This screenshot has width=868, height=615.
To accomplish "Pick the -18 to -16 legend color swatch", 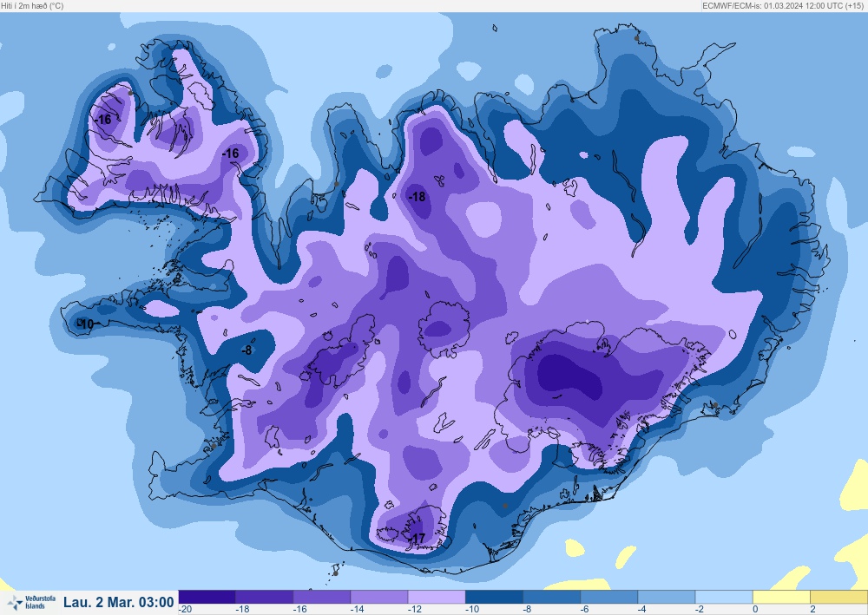I will (x=264, y=597).
